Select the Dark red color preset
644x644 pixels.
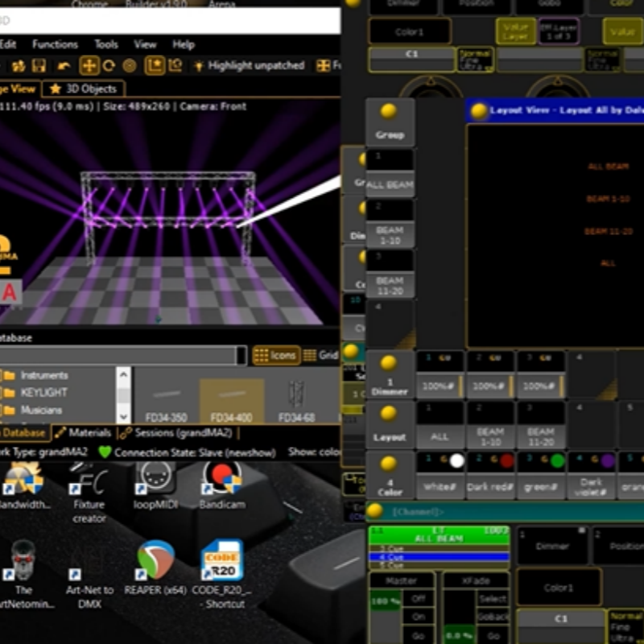(490, 477)
